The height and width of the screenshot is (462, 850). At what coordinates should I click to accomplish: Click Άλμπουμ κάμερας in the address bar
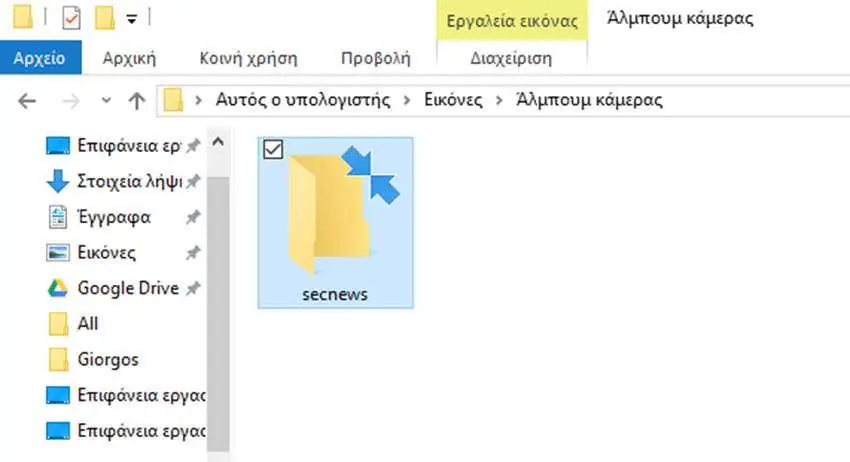click(x=589, y=100)
